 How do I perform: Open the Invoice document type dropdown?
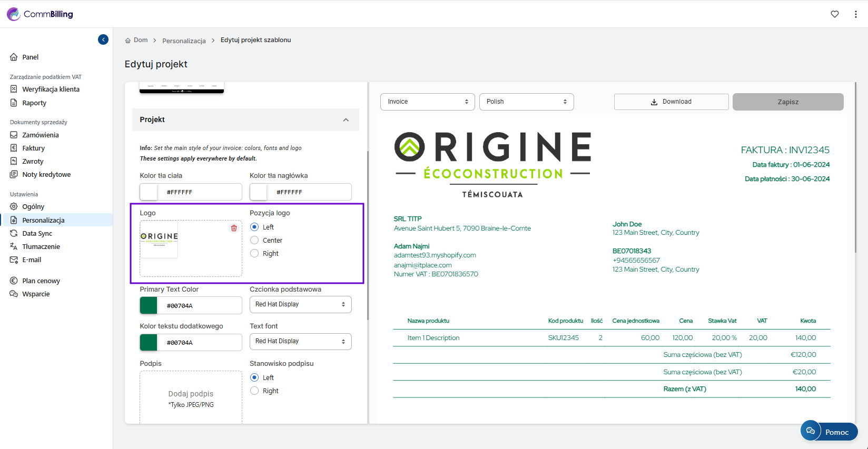coord(427,102)
